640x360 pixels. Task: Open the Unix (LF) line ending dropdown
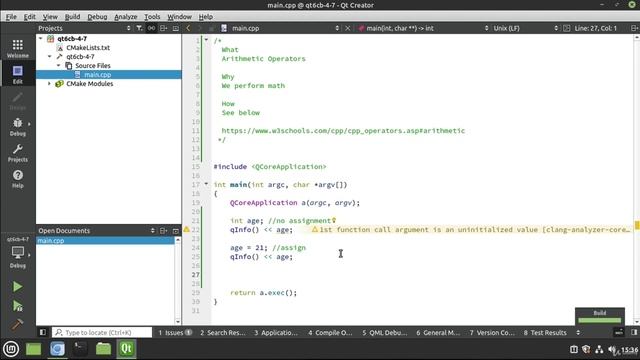(x=556, y=28)
